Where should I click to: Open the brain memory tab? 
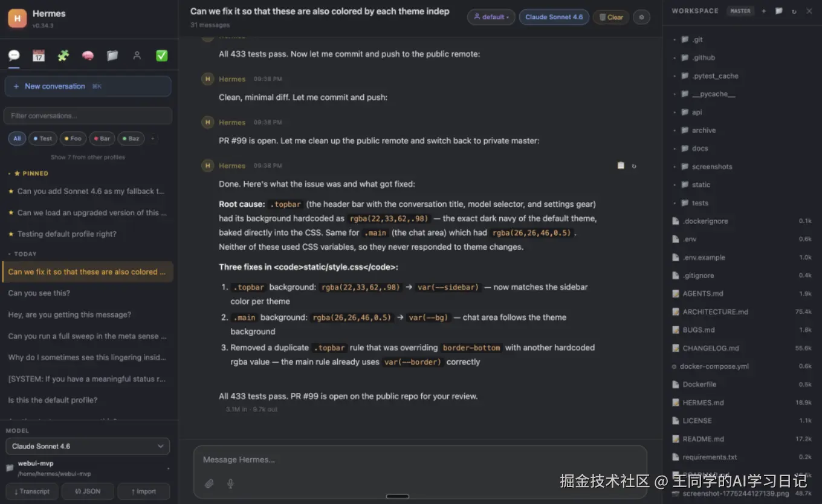point(88,56)
